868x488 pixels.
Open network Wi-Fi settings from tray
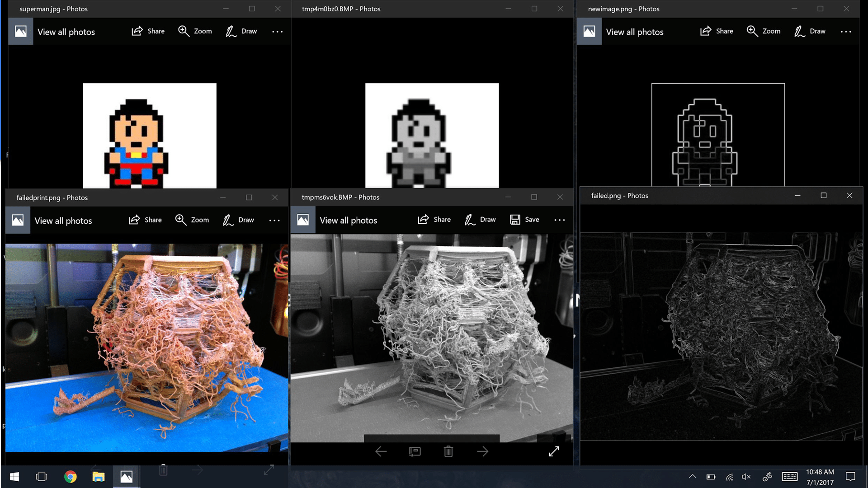click(x=729, y=477)
